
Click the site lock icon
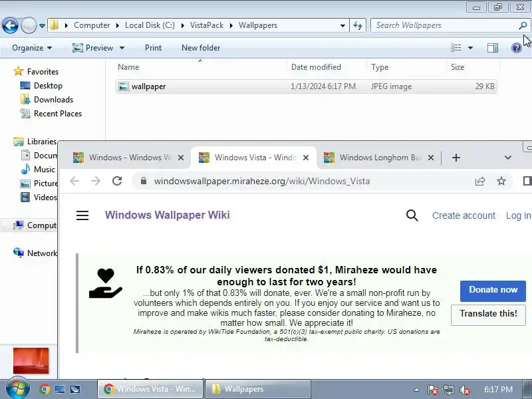coord(144,181)
